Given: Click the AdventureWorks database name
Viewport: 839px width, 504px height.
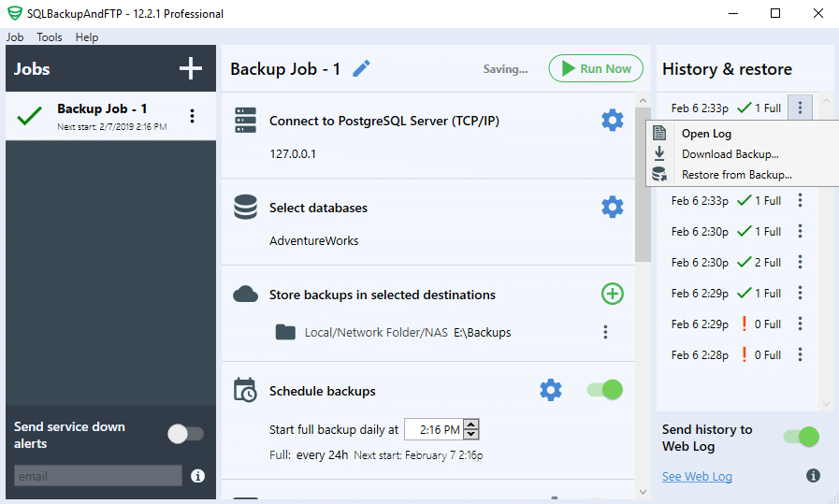Looking at the screenshot, I should pos(313,240).
